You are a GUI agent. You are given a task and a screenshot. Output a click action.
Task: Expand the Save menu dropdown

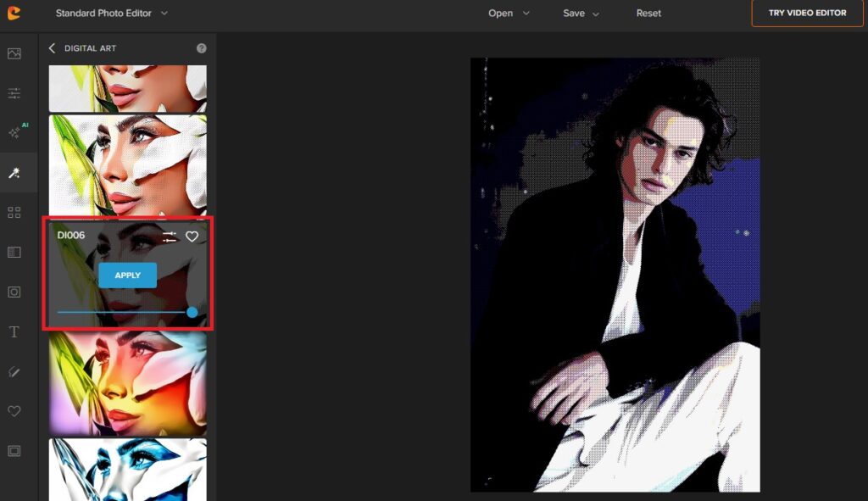[x=581, y=13]
